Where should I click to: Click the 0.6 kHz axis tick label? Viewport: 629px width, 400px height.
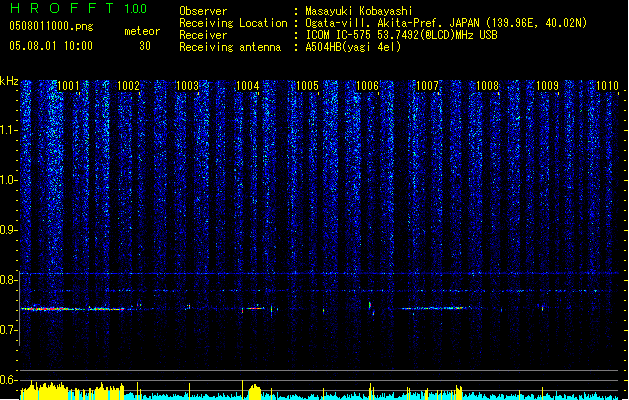click(x=8, y=380)
